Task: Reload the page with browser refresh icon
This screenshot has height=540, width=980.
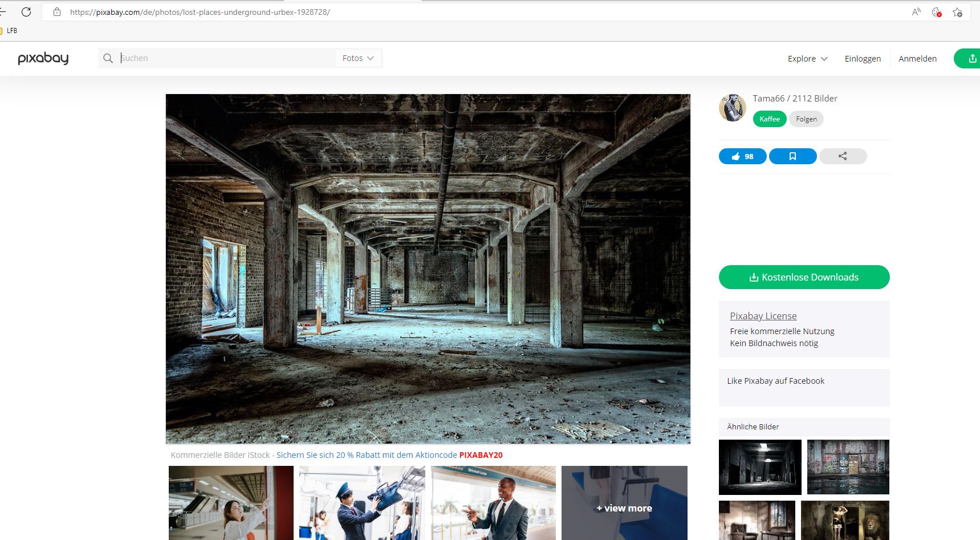Action: click(26, 11)
